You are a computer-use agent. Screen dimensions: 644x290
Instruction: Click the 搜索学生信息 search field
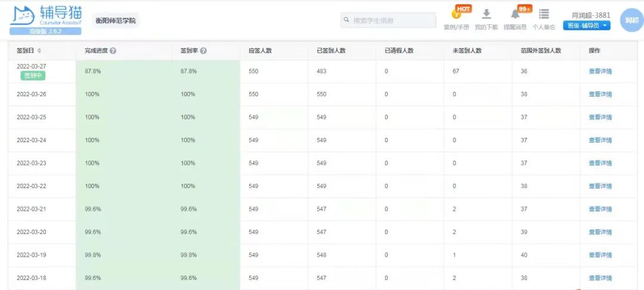[x=391, y=20]
